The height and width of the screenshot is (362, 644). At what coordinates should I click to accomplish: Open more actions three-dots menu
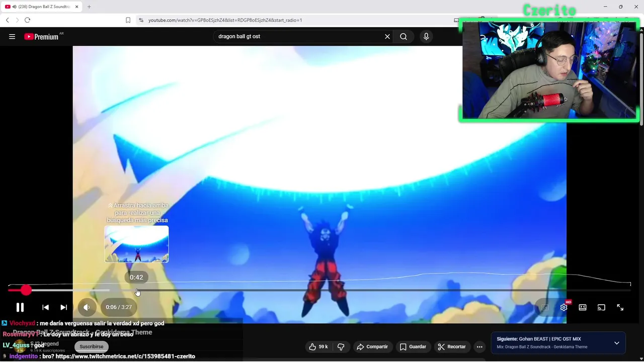point(479,346)
